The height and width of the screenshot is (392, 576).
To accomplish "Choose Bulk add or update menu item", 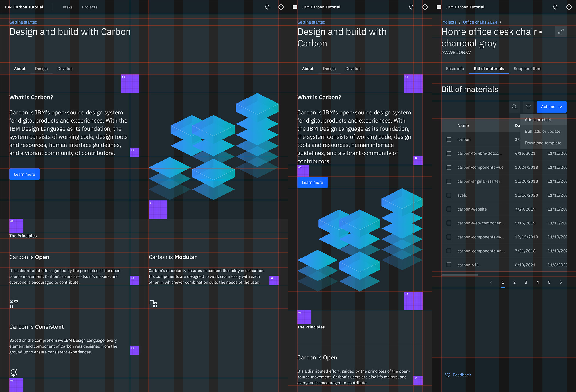I will 543,131.
